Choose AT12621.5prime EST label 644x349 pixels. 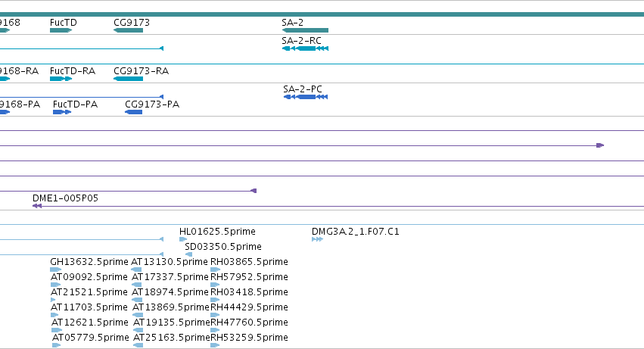point(89,323)
